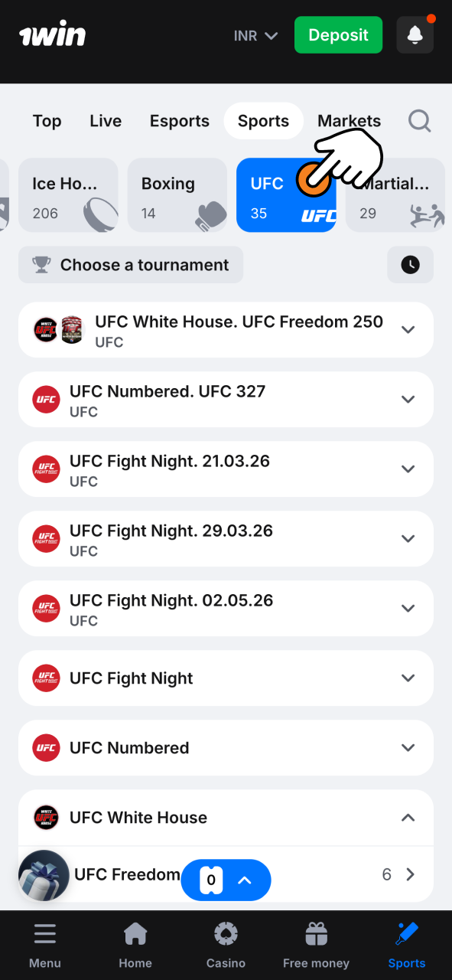Open the clock icon for recent events
The width and height of the screenshot is (452, 980).
[x=410, y=264]
